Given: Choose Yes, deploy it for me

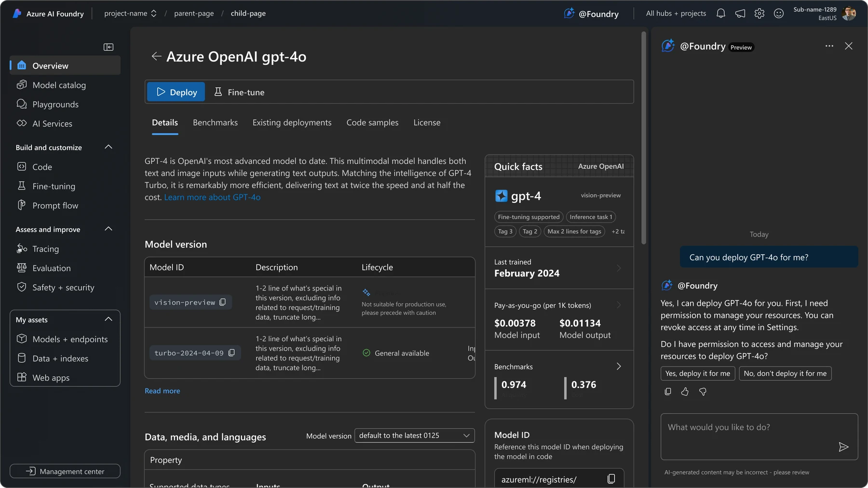Looking at the screenshot, I should [x=698, y=373].
